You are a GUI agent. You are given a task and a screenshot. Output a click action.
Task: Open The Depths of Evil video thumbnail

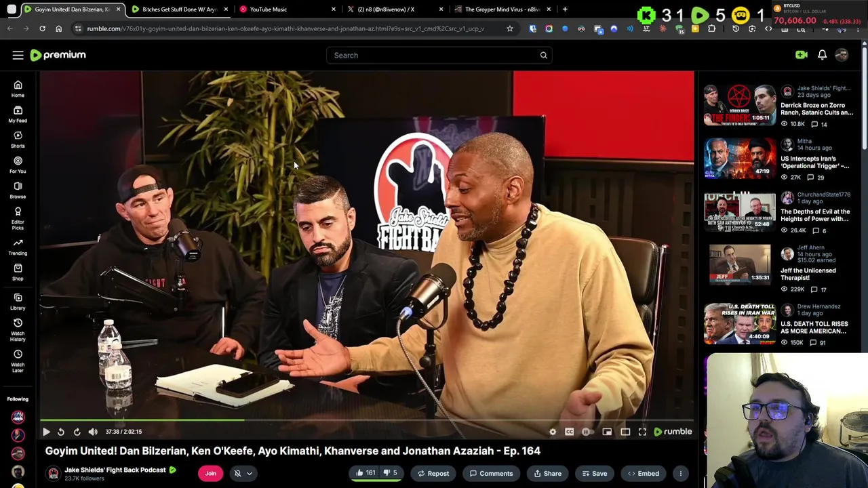coord(740,211)
